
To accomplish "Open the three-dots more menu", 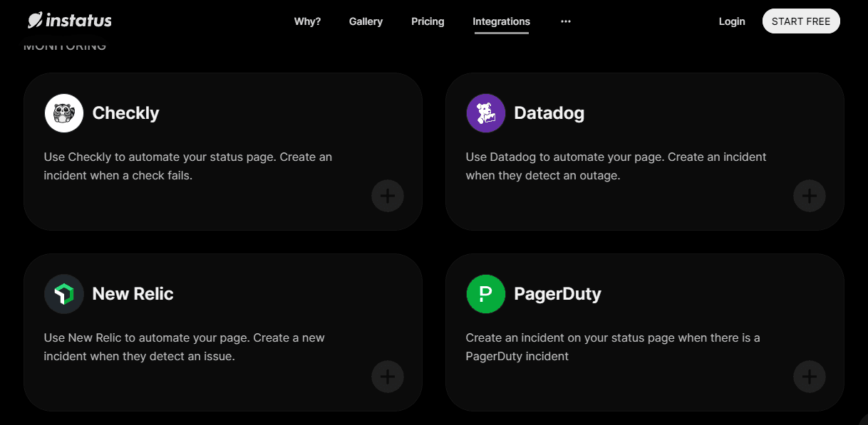I will 566,21.
